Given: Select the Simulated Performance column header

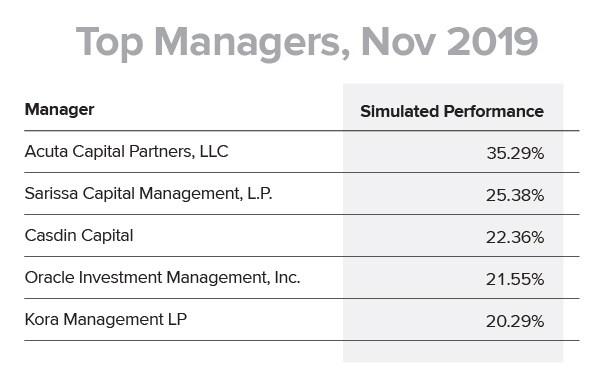Looking at the screenshot, I should [x=452, y=111].
